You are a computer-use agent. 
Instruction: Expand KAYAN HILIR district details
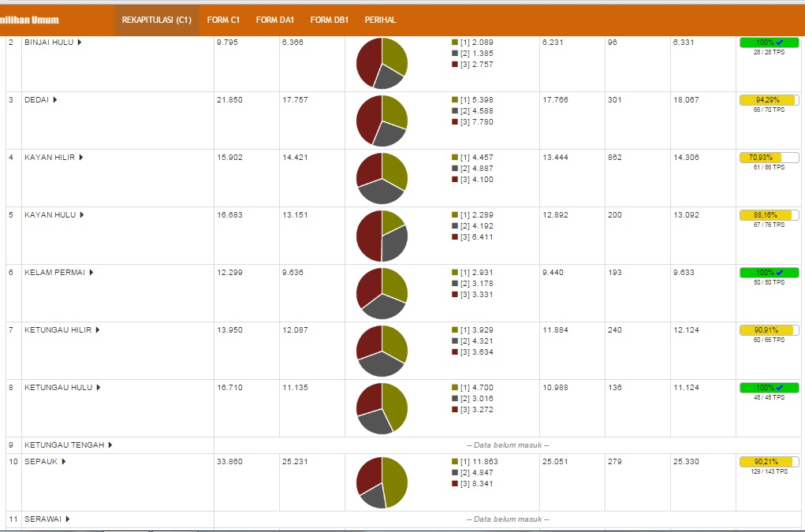click(x=80, y=158)
